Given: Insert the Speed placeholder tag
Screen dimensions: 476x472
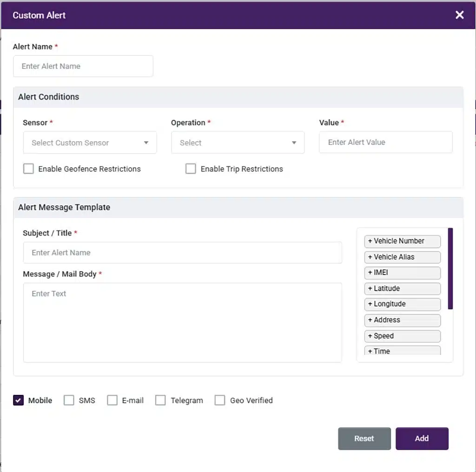Looking at the screenshot, I should pyautogui.click(x=402, y=336).
